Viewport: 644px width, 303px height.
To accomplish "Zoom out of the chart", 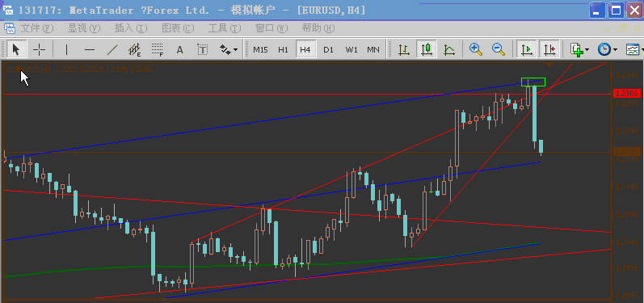I will tap(499, 49).
